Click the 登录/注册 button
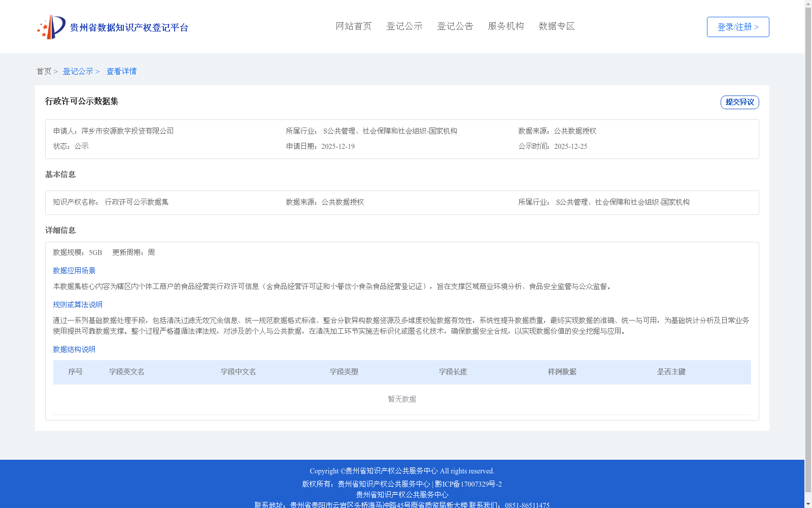Viewport: 812px width, 508px height. [x=738, y=27]
